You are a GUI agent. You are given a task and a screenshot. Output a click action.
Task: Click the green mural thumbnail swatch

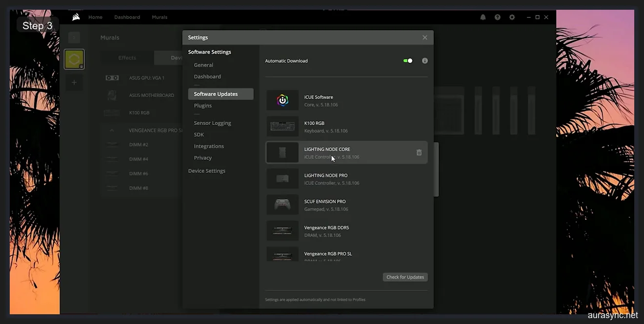(x=74, y=58)
